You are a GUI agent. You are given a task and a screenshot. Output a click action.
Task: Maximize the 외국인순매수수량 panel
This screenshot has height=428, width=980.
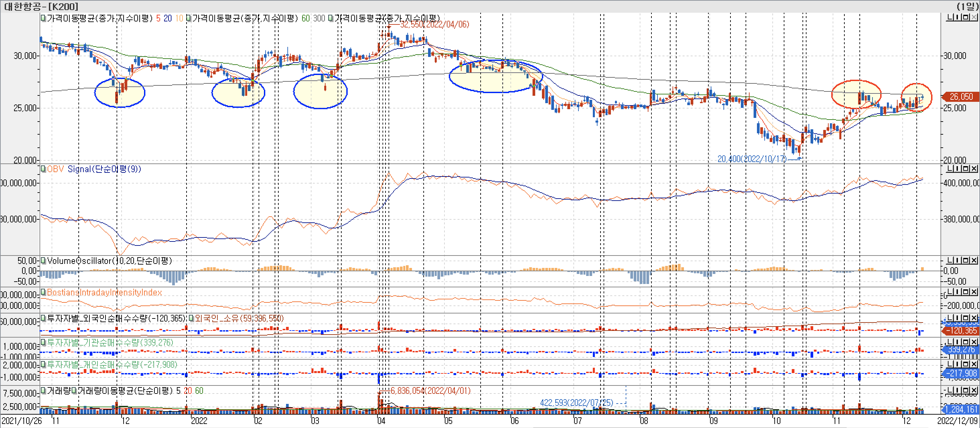click(966, 318)
